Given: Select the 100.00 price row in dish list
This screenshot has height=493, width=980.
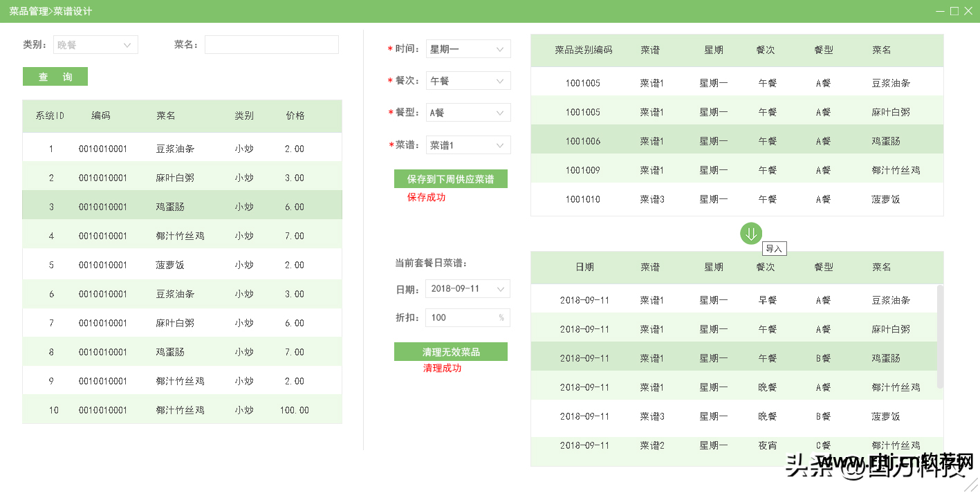Looking at the screenshot, I should coord(182,410).
